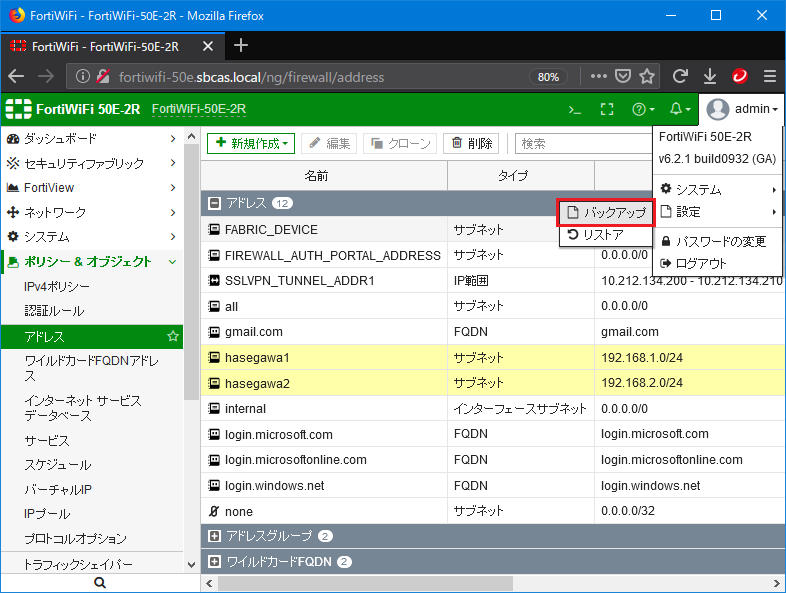Screen dimensions: 786x593
Task: Open インターネット サービスデータベース page
Action: (92, 408)
